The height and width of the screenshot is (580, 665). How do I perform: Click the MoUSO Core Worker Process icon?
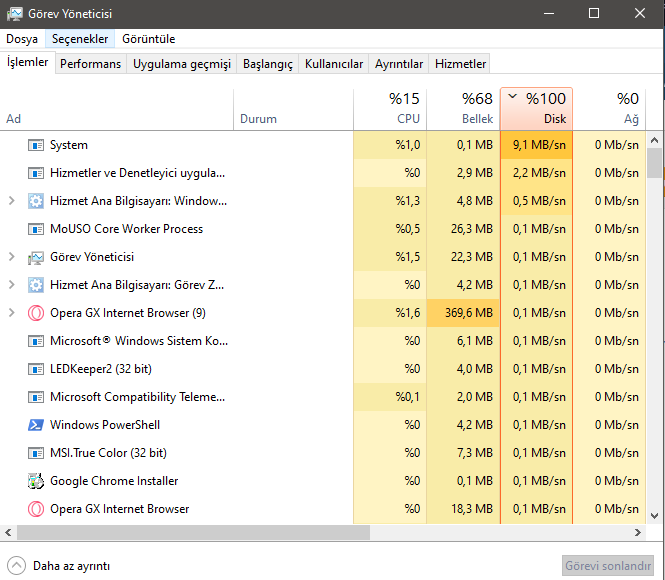36,229
